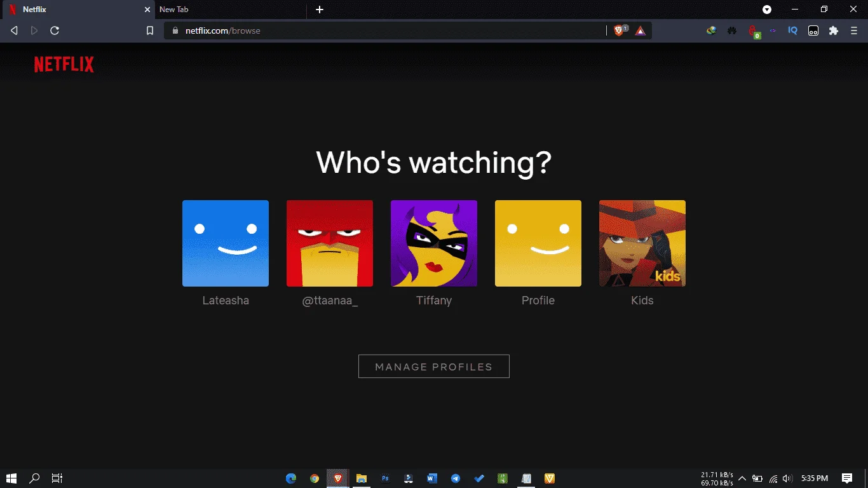Screen dimensions: 868x488
Task: Open the volume speaker control
Action: [x=787, y=478]
